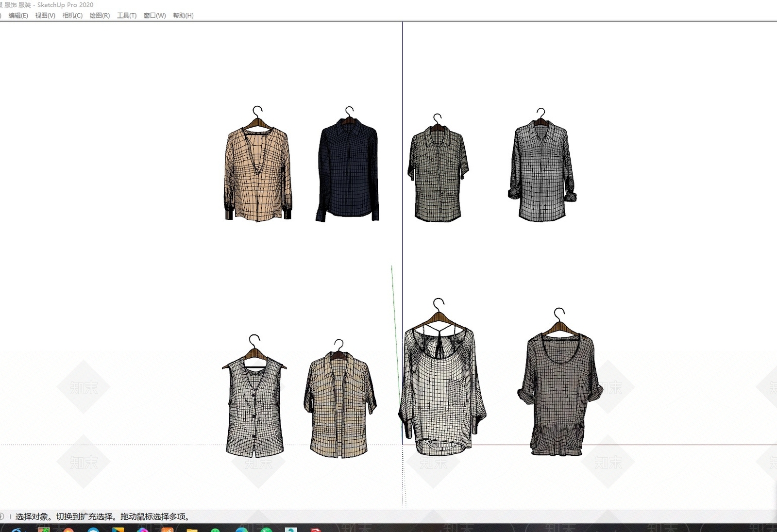Select the white off-shoulder loose top model

(441, 377)
